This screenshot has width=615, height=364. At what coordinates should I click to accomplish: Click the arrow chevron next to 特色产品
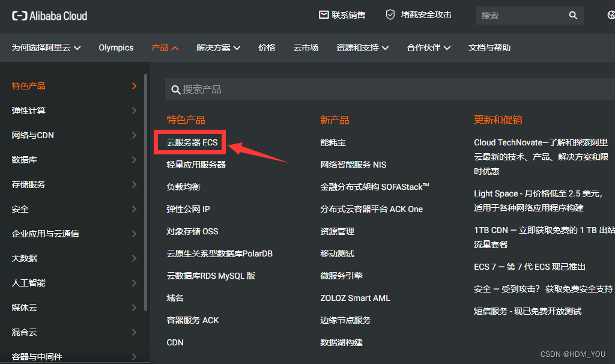click(x=134, y=86)
